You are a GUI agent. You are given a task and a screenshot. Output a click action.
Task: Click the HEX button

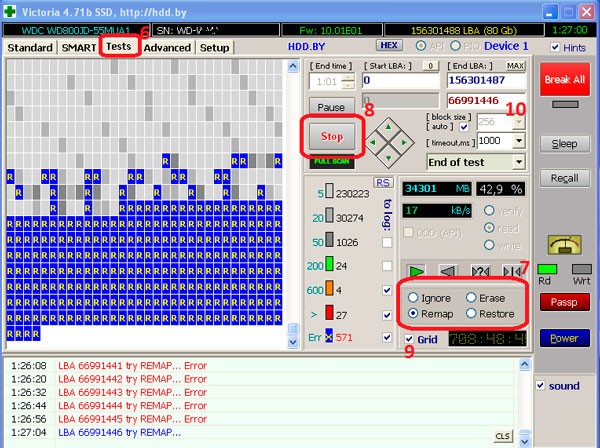[x=389, y=45]
